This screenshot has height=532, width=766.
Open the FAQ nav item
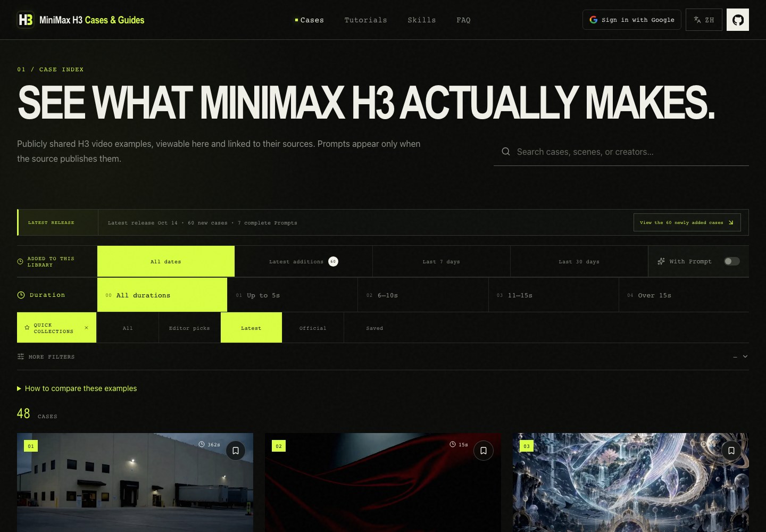coord(463,20)
